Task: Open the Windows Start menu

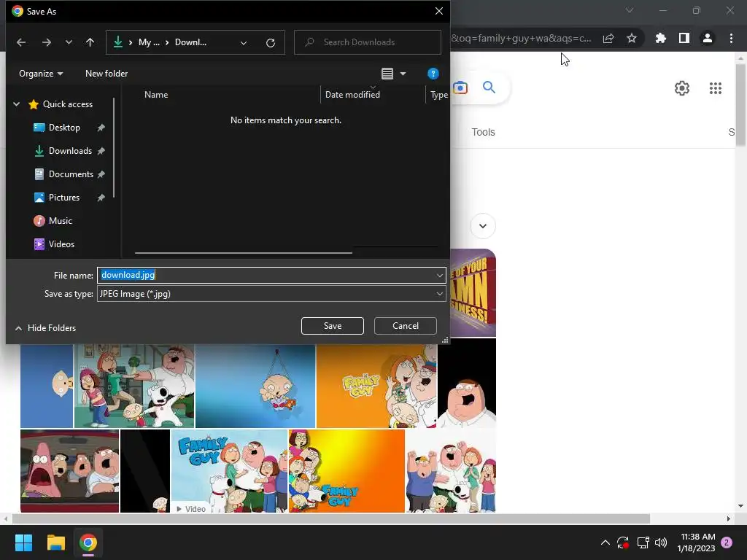Action: [23, 542]
